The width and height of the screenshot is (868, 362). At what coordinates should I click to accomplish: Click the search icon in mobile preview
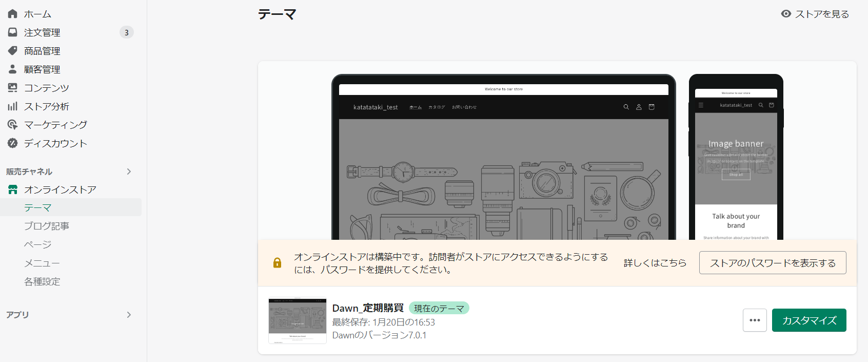761,105
